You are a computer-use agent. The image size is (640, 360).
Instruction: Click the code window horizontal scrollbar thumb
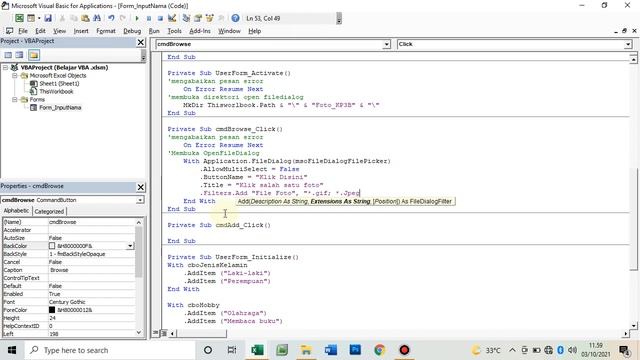tap(202, 333)
